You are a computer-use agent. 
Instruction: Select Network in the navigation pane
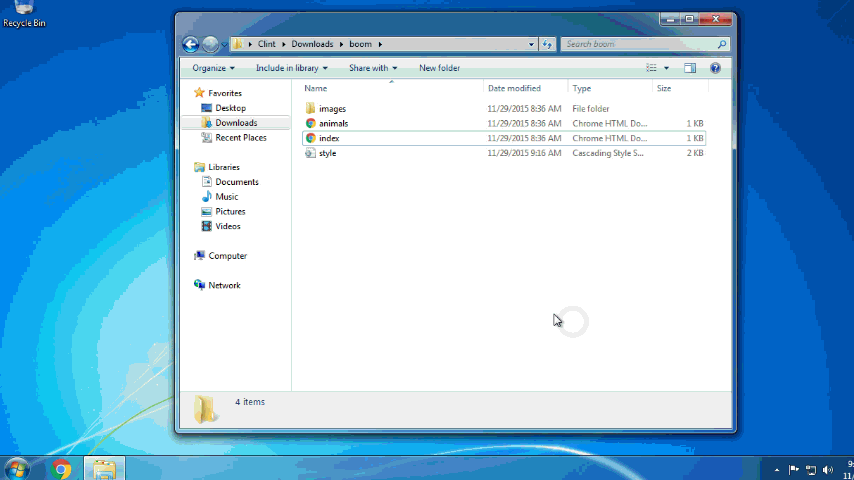(224, 285)
